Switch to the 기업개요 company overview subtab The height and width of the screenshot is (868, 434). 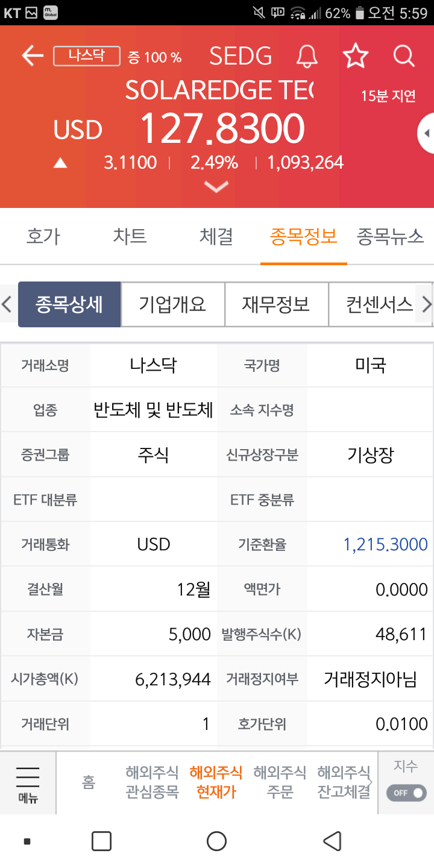(x=173, y=304)
